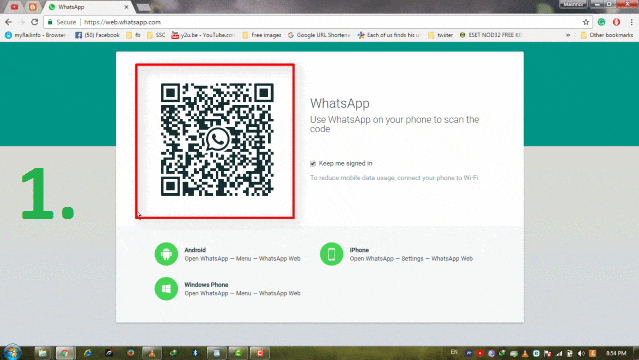Open the green extension icon in toolbar
Image resolution: width=639 pixels, height=360 pixels.
(x=602, y=22)
